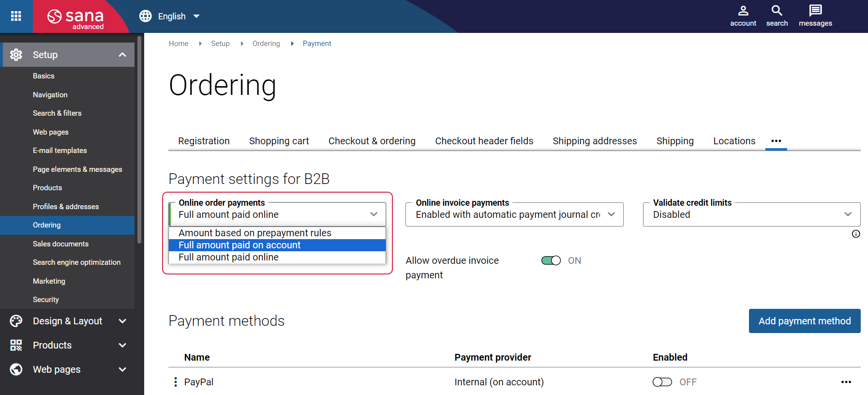Viewport: 868px width, 395px height.
Task: Go to Home breadcrumb
Action: 179,44
